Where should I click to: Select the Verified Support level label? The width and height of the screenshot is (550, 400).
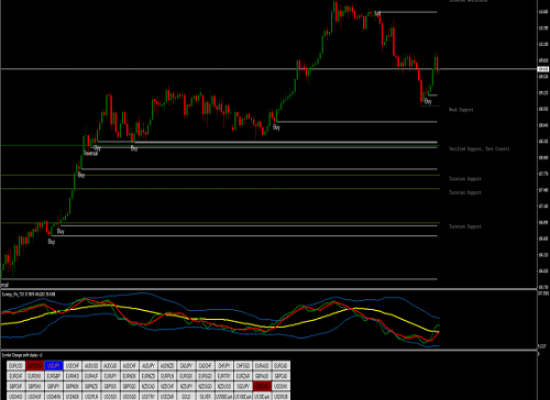point(479,149)
